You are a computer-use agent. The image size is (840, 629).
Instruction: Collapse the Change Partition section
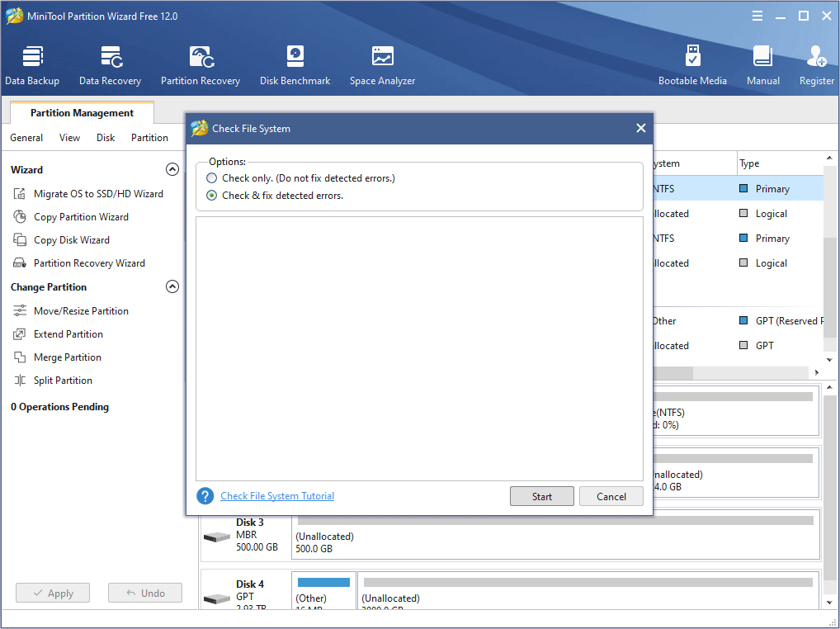[x=172, y=286]
